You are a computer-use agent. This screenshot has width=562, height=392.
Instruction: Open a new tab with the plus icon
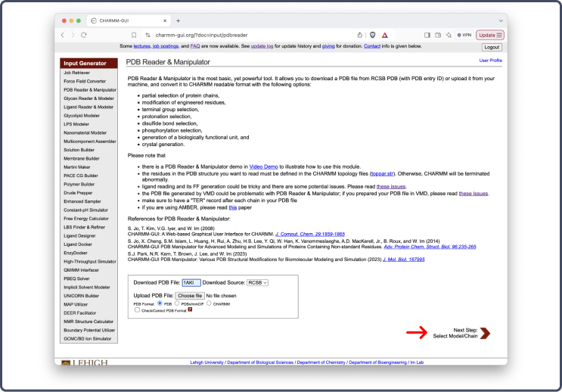tap(178, 20)
